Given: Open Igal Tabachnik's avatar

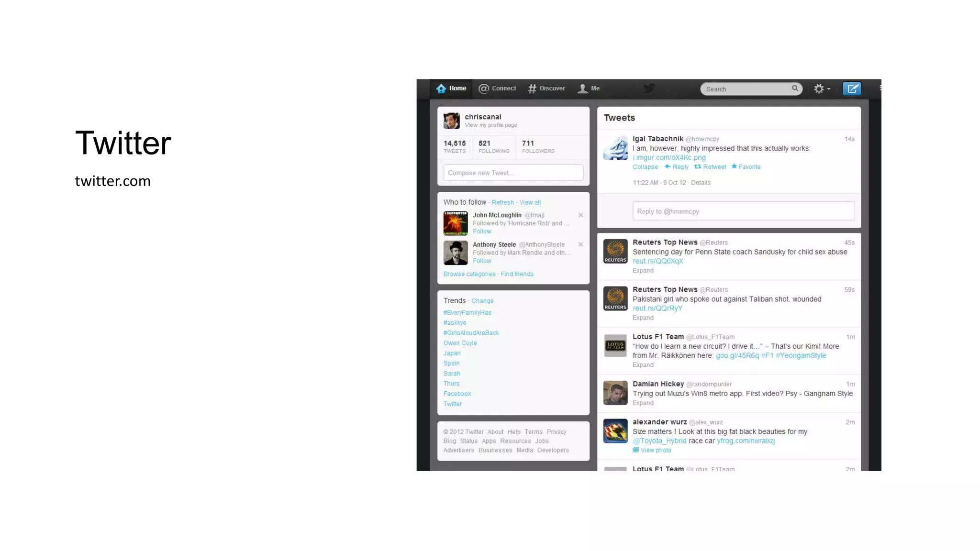Looking at the screenshot, I should pyautogui.click(x=615, y=147).
